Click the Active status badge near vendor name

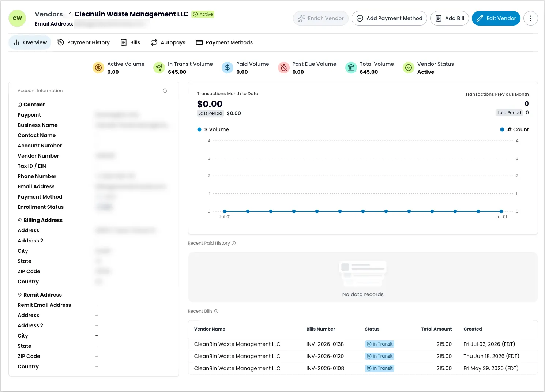[x=203, y=14]
